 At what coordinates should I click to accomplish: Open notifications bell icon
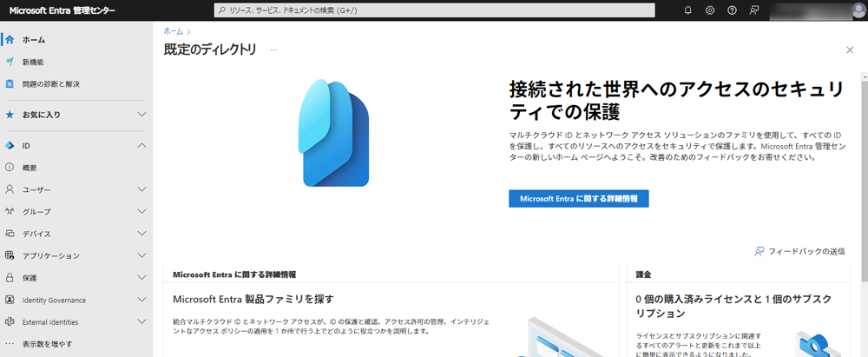point(688,10)
